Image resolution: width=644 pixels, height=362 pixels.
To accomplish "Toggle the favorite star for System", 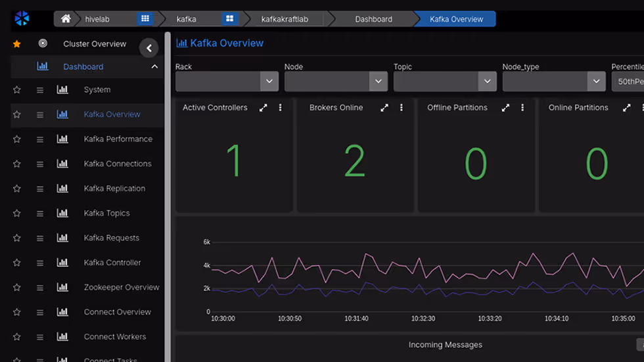I will (x=17, y=90).
